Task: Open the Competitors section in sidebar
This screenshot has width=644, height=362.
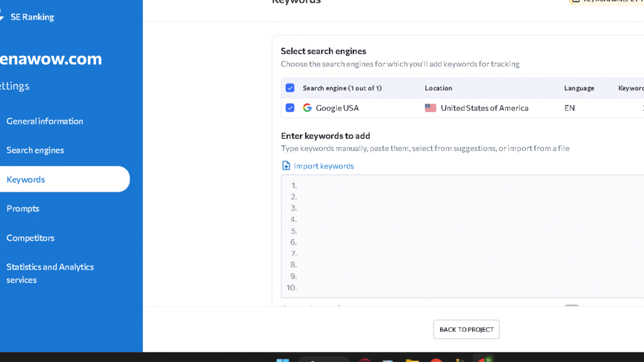Action: point(30,238)
